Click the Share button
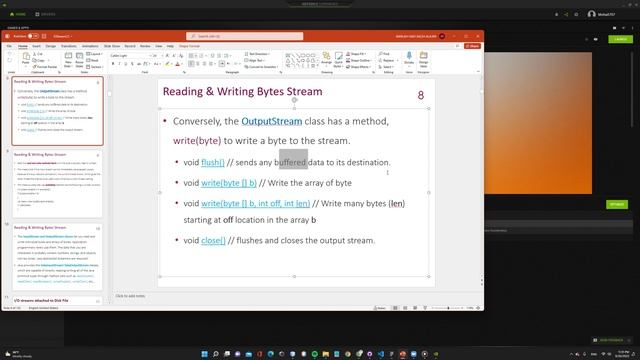Viewport: 640px width, 360px height. tap(472, 46)
